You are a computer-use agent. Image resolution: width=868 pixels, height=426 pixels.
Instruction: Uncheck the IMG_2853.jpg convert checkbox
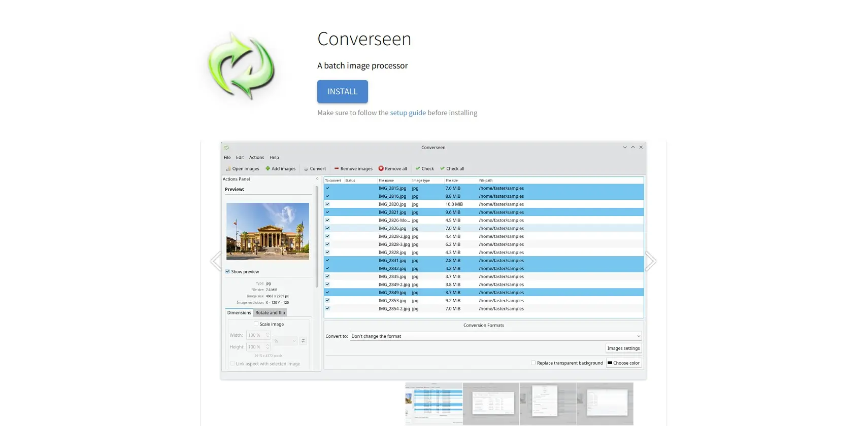pyautogui.click(x=327, y=301)
